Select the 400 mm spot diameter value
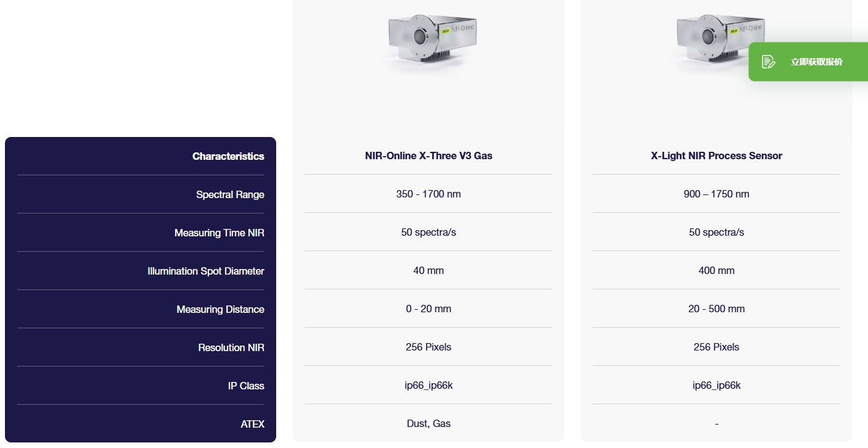The image size is (868, 448). (716, 270)
